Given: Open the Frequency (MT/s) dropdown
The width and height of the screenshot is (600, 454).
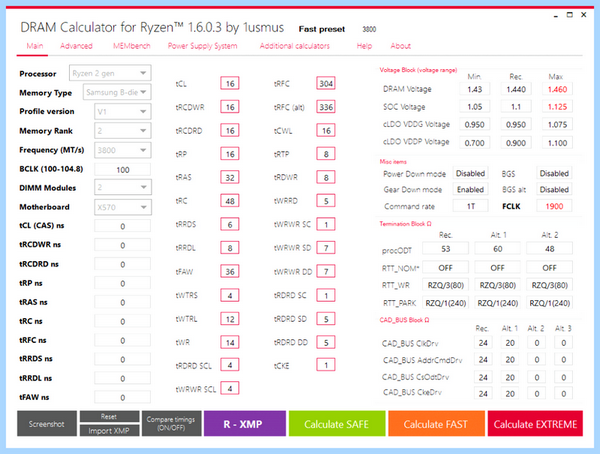Looking at the screenshot, I should click(122, 150).
